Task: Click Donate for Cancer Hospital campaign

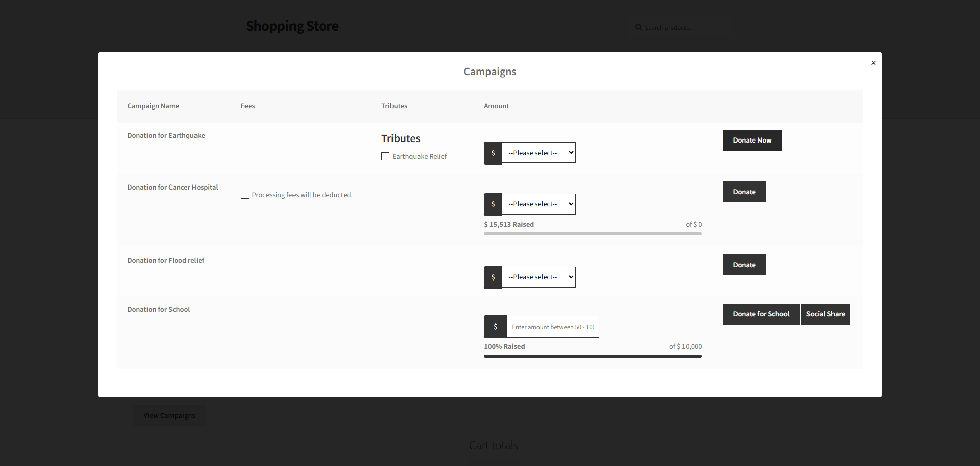Action: pos(744,192)
